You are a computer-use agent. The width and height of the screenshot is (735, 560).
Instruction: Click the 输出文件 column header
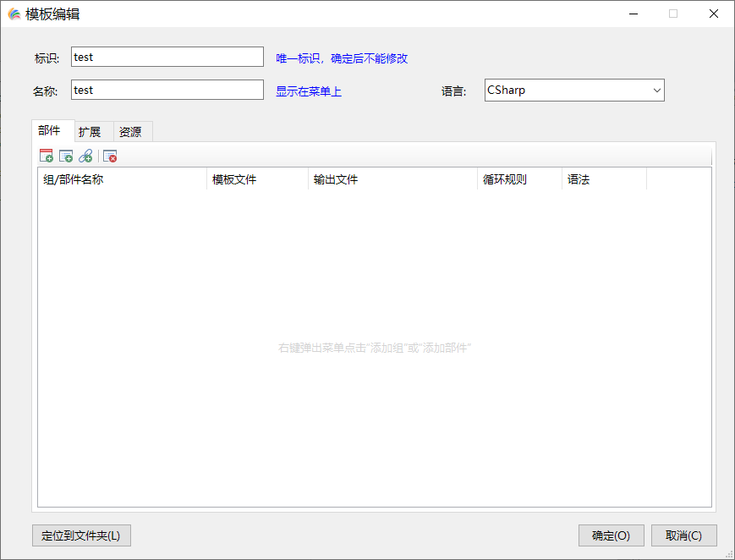392,179
